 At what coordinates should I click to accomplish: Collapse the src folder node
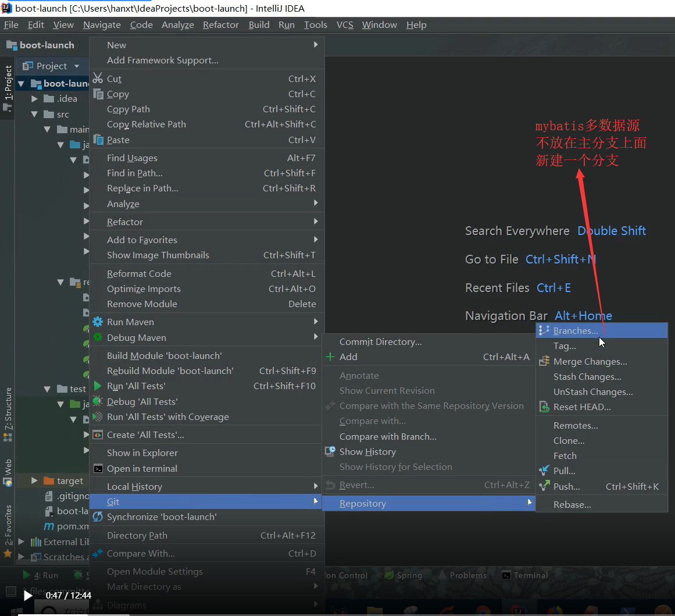coord(34,114)
